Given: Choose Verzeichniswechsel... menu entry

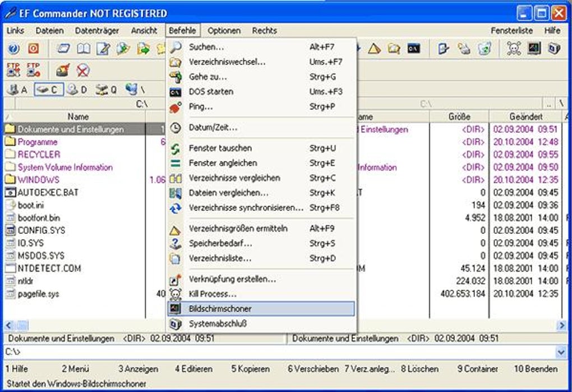Looking at the screenshot, I should coord(260,62).
